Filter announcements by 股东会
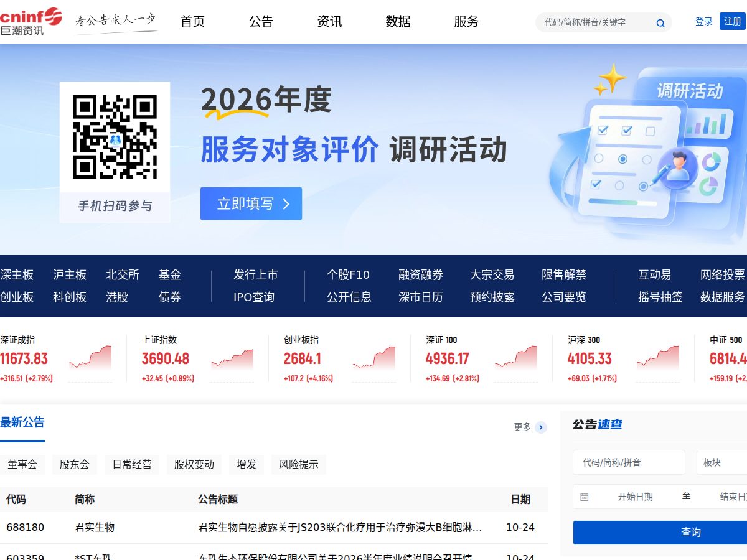This screenshot has height=560, width=747. tap(75, 464)
